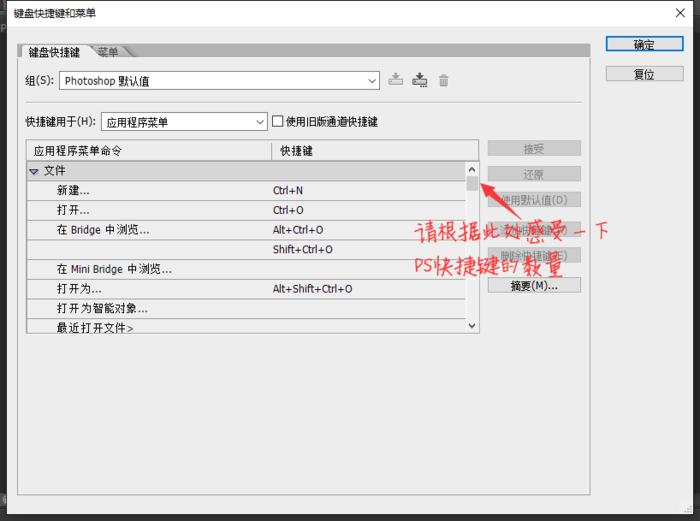Click the scrollbar thumb of command list

pos(472,183)
